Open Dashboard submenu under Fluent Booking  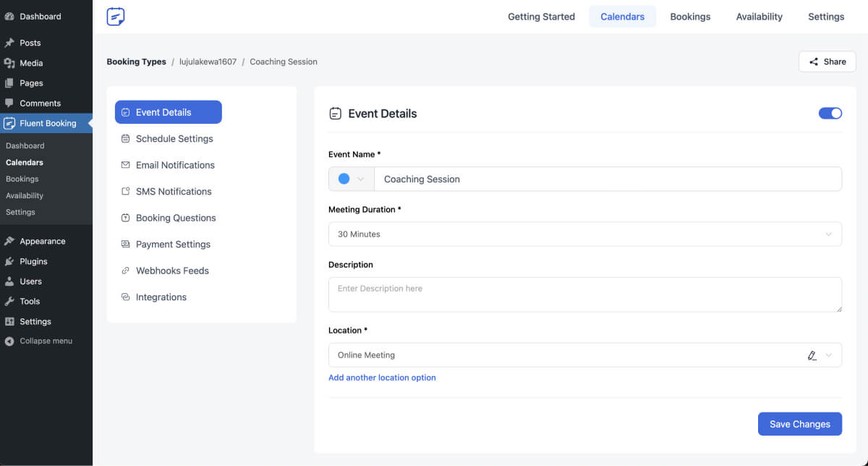coord(25,145)
